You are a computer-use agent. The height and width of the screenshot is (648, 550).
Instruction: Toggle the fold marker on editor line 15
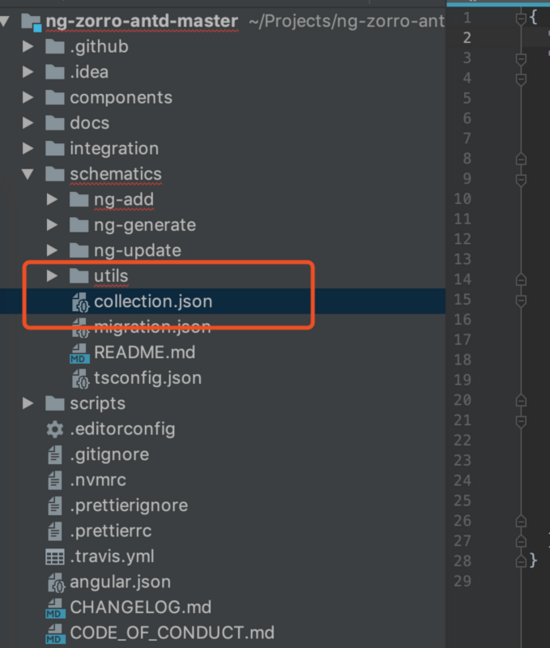[x=521, y=300]
